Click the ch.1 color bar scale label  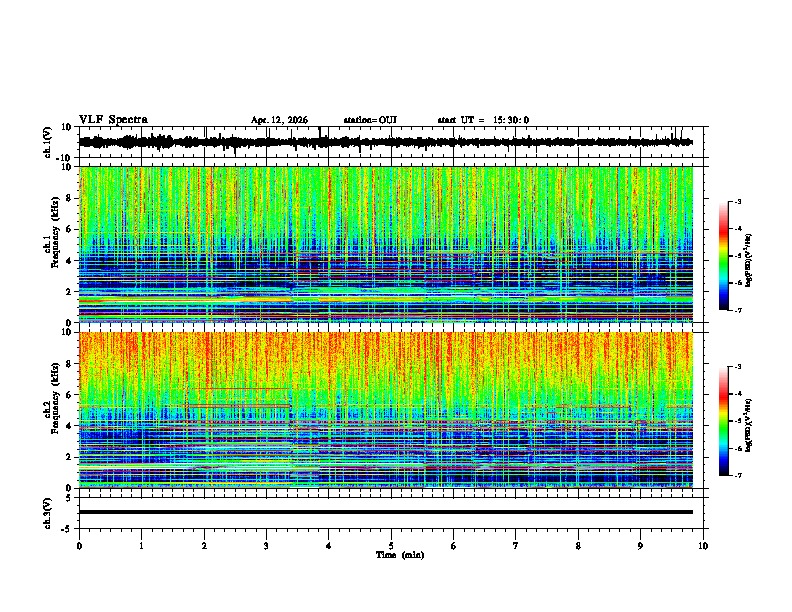(749, 261)
